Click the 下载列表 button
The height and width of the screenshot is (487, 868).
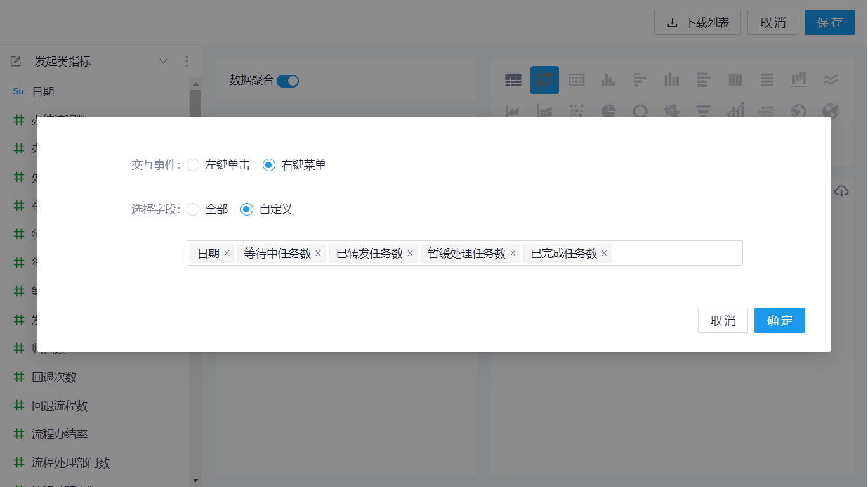[x=699, y=22]
